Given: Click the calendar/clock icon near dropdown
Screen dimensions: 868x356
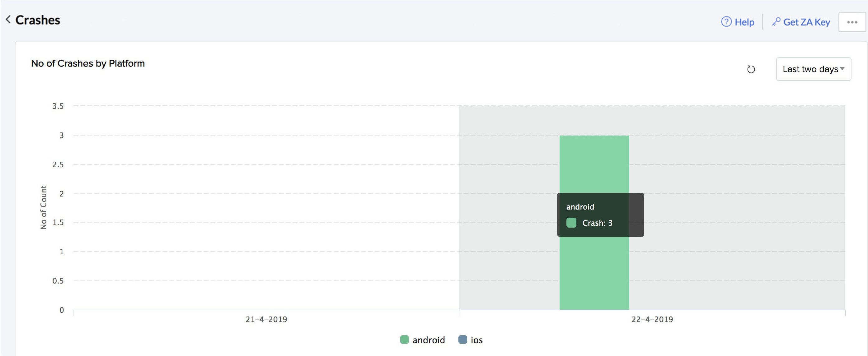Looking at the screenshot, I should click(751, 69).
